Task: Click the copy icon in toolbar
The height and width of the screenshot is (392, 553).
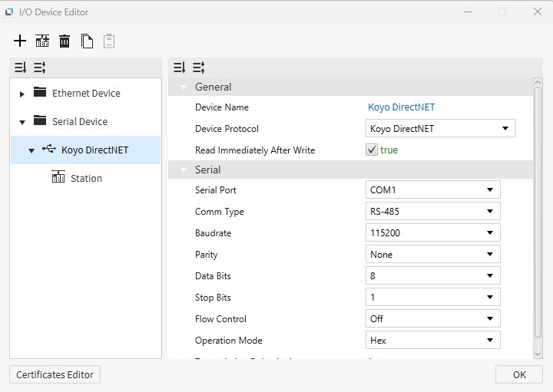Action: point(87,41)
